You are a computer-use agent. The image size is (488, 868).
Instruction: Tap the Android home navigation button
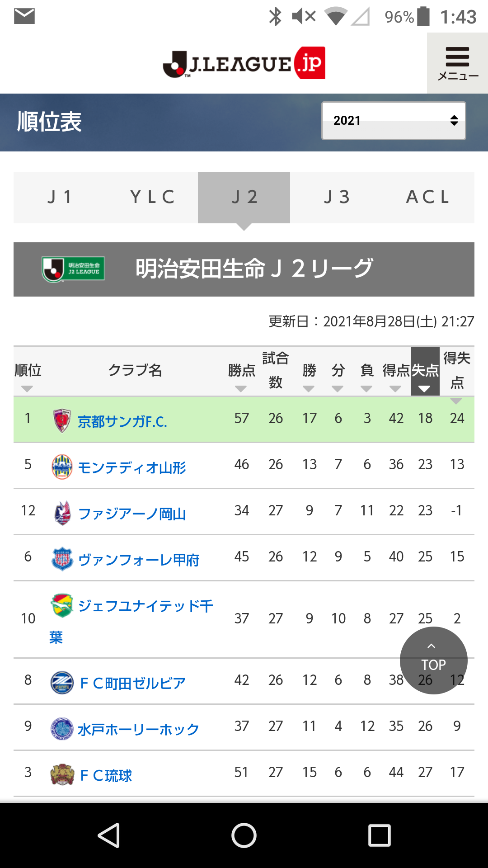244,835
